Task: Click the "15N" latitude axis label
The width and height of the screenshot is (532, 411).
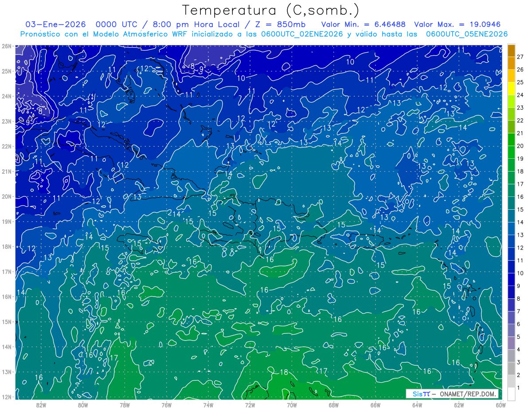Action: 6,321
